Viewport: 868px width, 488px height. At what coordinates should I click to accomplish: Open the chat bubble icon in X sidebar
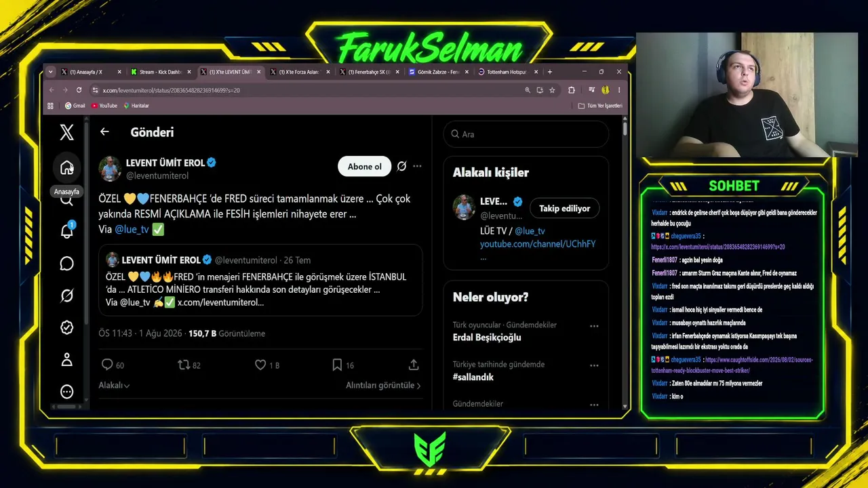tap(66, 264)
